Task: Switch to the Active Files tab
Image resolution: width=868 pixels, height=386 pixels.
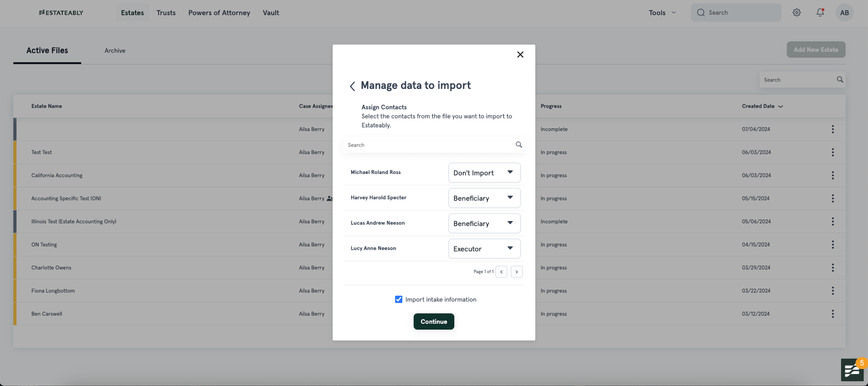Action: pyautogui.click(x=47, y=50)
